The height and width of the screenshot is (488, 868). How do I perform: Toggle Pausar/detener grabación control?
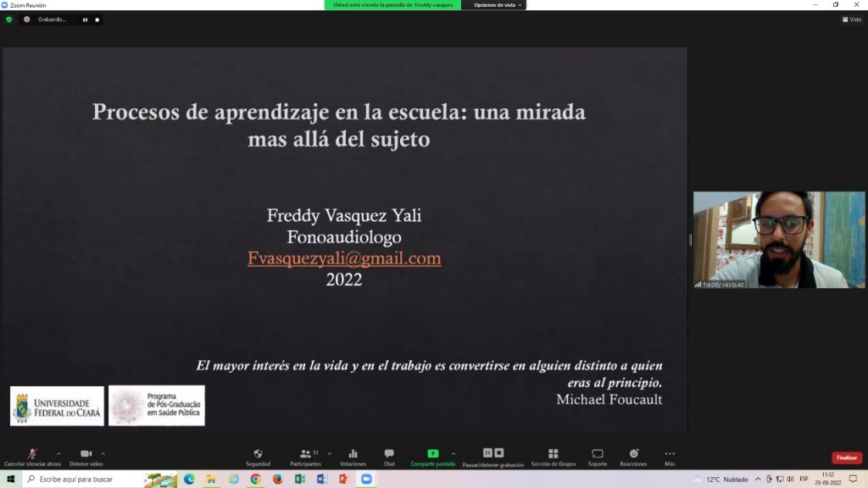coord(492,453)
